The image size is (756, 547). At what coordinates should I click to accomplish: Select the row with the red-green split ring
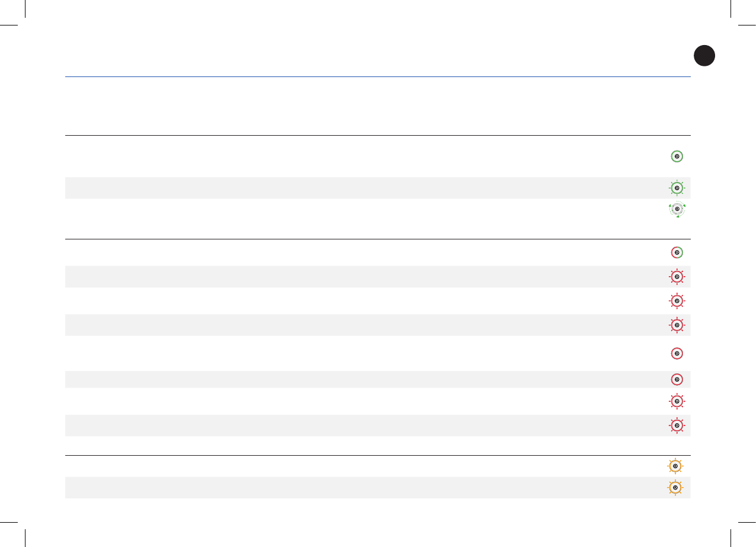(356, 252)
